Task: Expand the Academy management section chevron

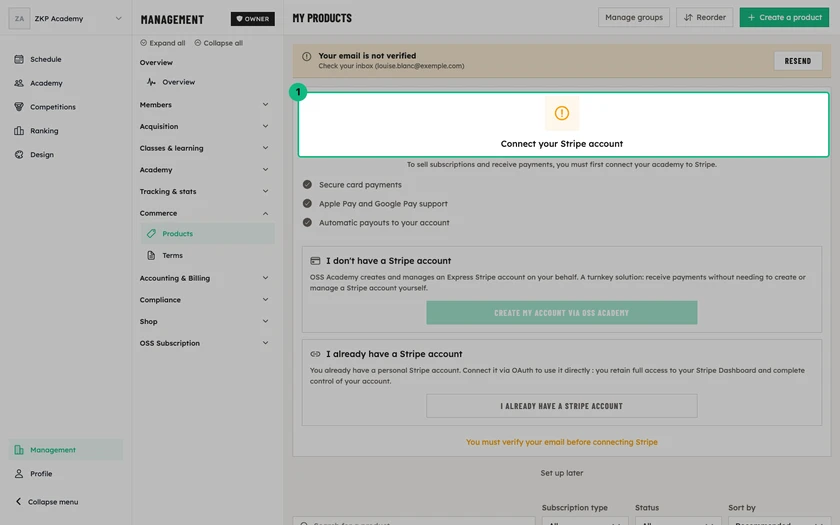Action: point(265,170)
